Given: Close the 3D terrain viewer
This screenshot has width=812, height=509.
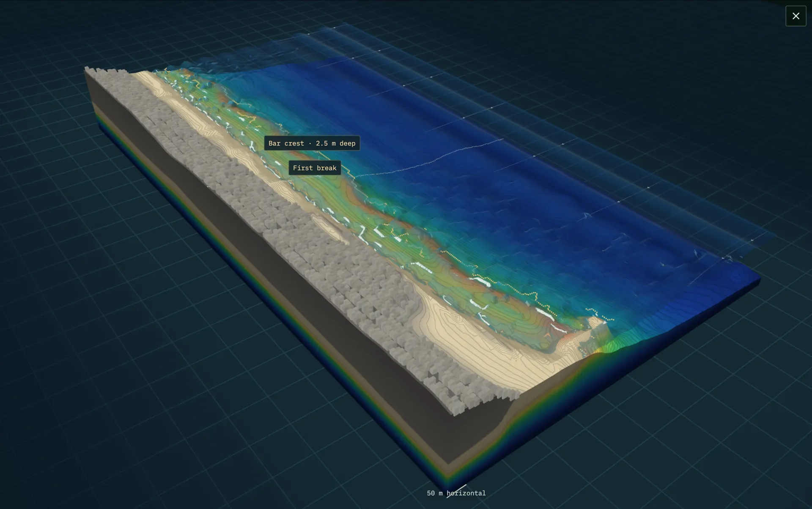Looking at the screenshot, I should pyautogui.click(x=796, y=16).
